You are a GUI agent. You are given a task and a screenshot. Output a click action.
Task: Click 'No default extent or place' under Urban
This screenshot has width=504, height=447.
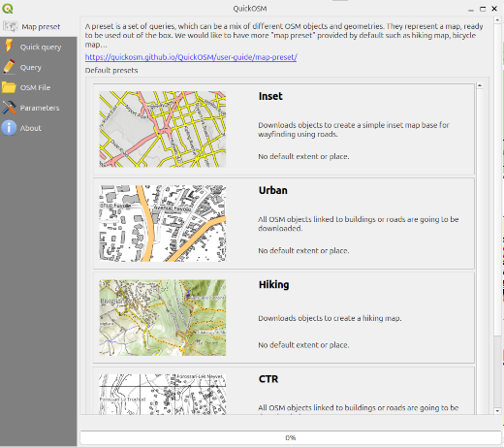303,251
